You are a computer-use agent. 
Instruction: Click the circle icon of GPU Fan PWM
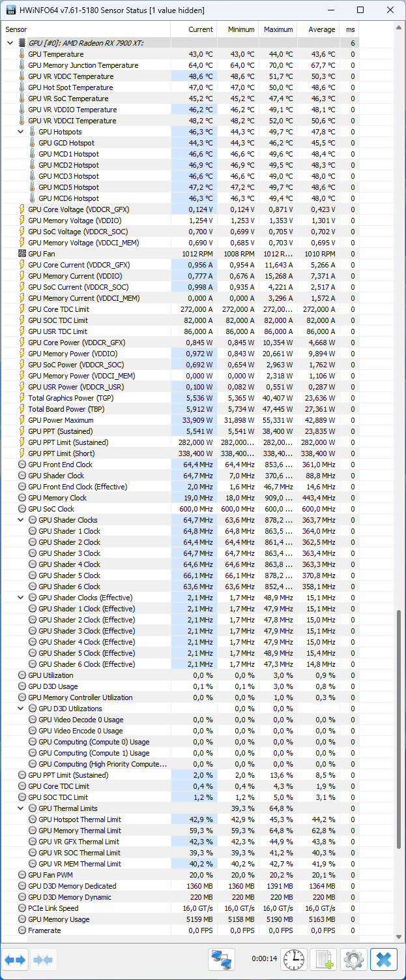tap(22, 875)
